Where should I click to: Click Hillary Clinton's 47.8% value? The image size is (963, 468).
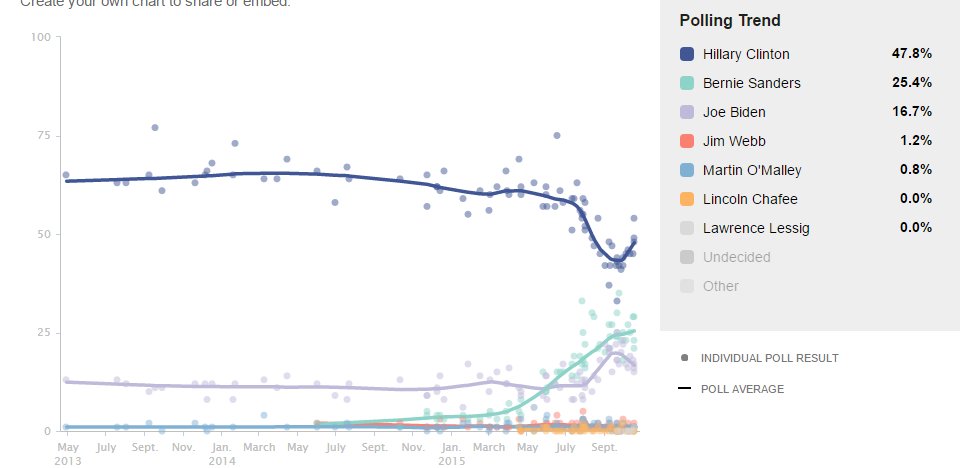pos(911,54)
